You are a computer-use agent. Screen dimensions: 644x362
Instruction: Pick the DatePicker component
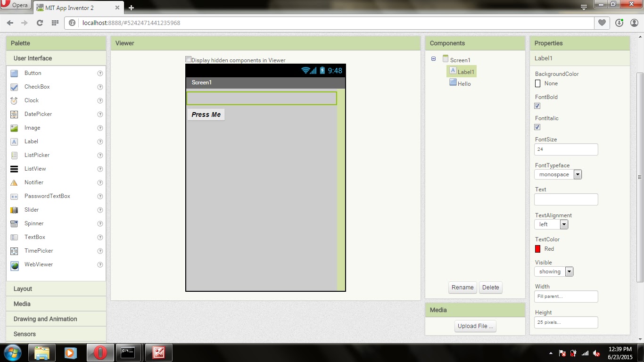pyautogui.click(x=38, y=114)
